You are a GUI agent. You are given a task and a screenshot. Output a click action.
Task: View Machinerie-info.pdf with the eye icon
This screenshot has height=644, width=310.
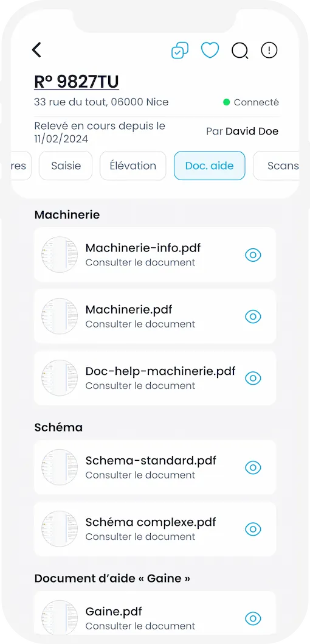click(253, 255)
